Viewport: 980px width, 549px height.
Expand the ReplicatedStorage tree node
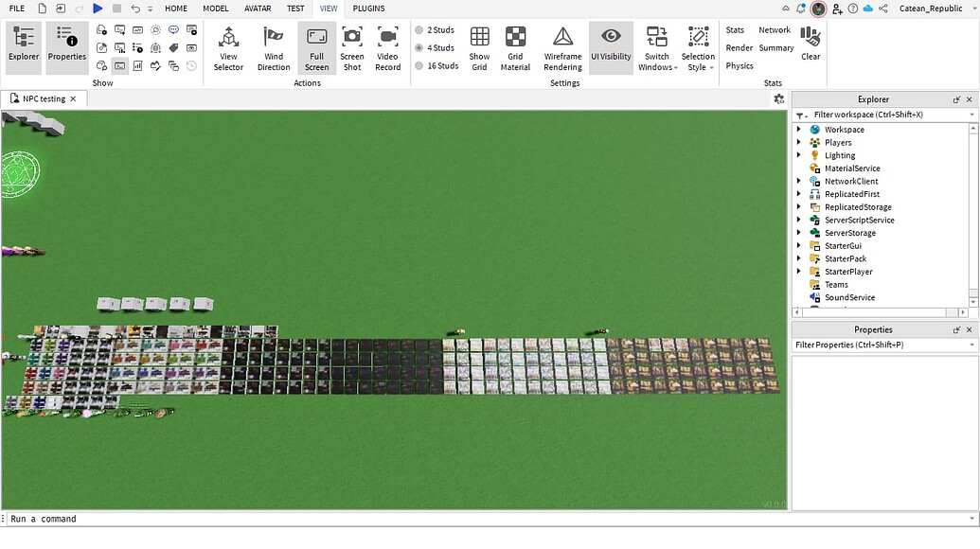pos(799,206)
